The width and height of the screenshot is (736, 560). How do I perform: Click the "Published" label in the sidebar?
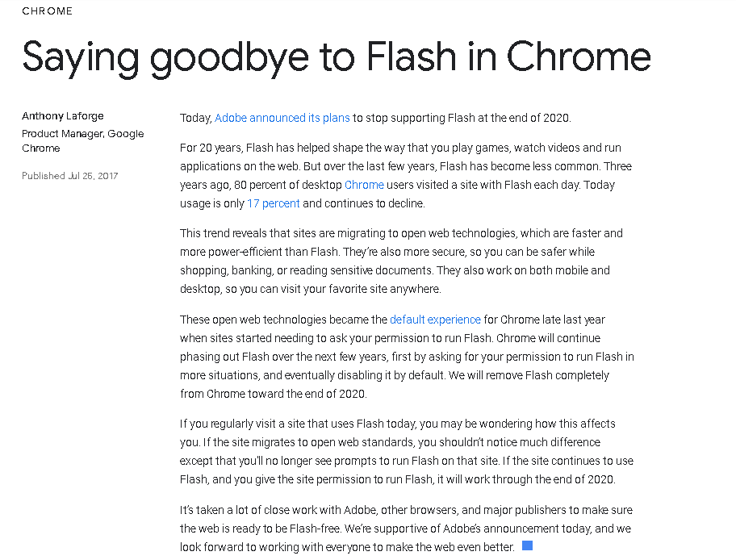click(44, 176)
